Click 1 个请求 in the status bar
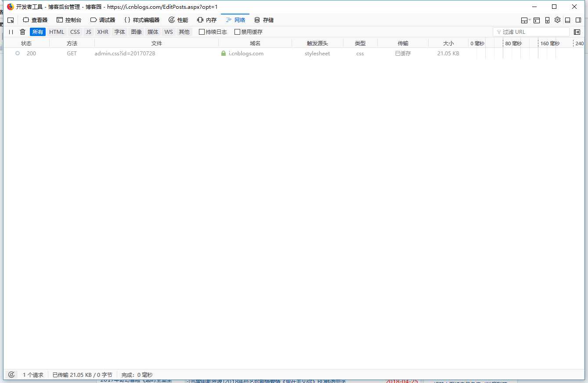 (33, 375)
